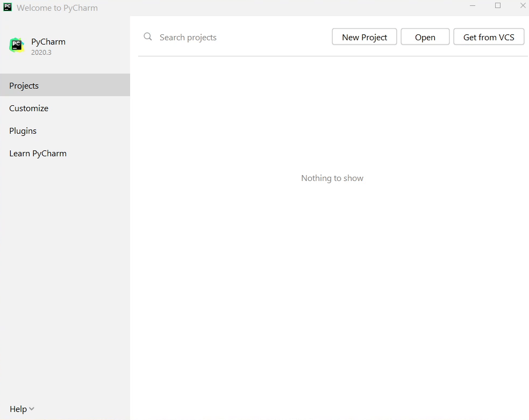
Task: Click the PyCharm logo in sidebar
Action: click(17, 46)
